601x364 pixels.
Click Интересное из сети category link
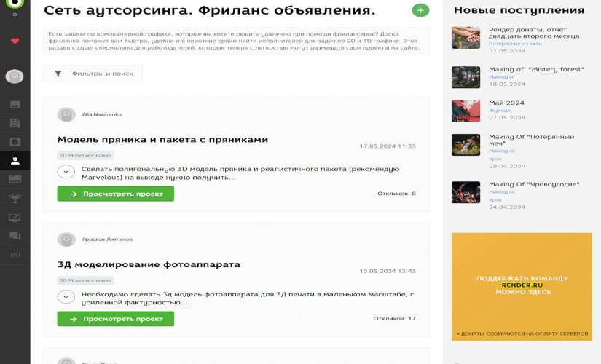pyautogui.click(x=515, y=44)
